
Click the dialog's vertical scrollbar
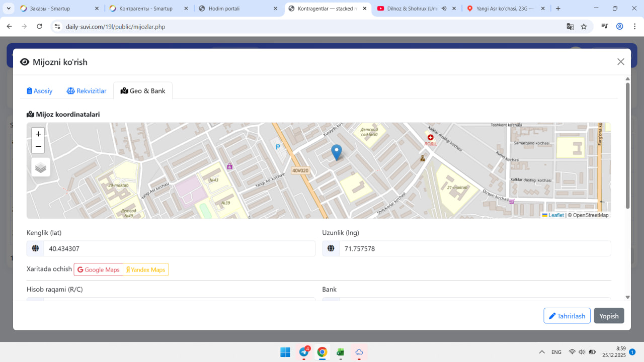(x=627, y=146)
